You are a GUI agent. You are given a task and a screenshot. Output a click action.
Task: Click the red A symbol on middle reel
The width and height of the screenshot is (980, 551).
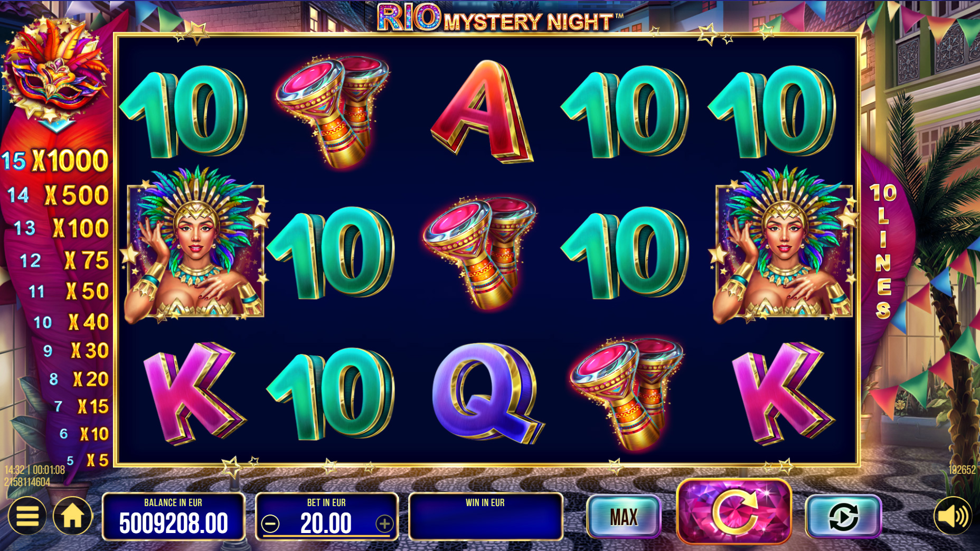tap(482, 111)
